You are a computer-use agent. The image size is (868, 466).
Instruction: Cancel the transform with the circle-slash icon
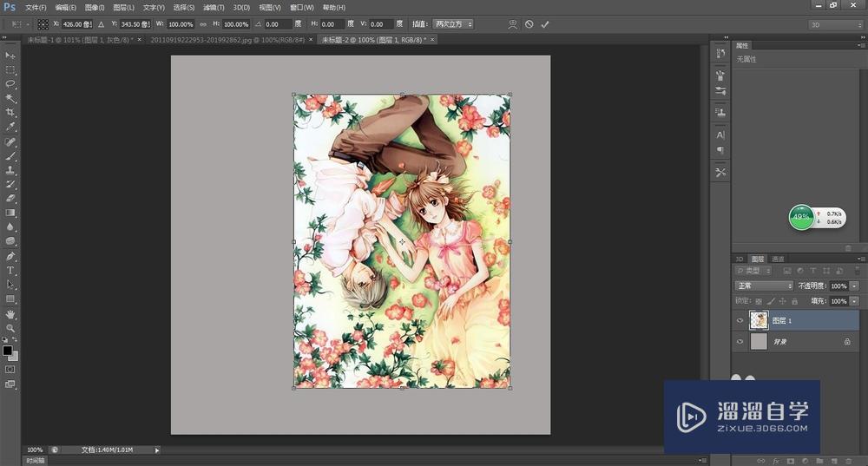(x=529, y=24)
